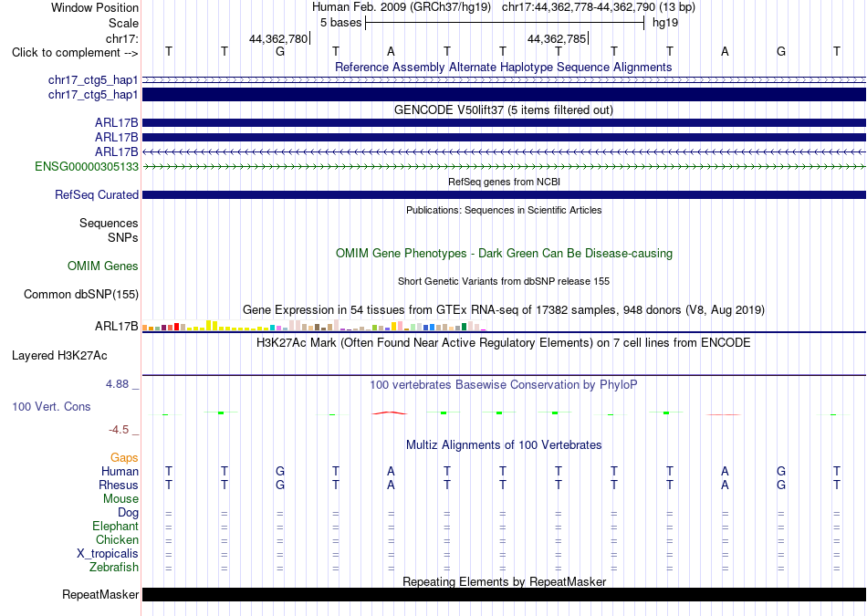This screenshot has height=616, width=867.
Task: Click the chr17:44,362,778-44,362,790 (13 bp) position text
Action: (x=599, y=7)
